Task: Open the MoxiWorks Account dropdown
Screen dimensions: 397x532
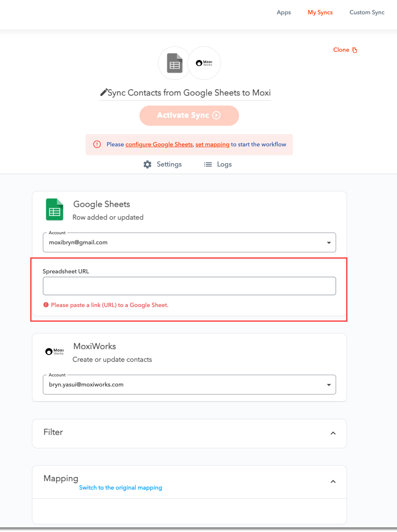Action: coord(189,384)
